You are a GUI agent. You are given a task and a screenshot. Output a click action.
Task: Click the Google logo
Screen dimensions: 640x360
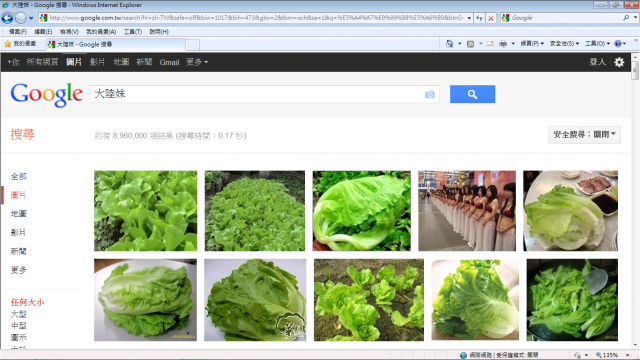tap(47, 94)
